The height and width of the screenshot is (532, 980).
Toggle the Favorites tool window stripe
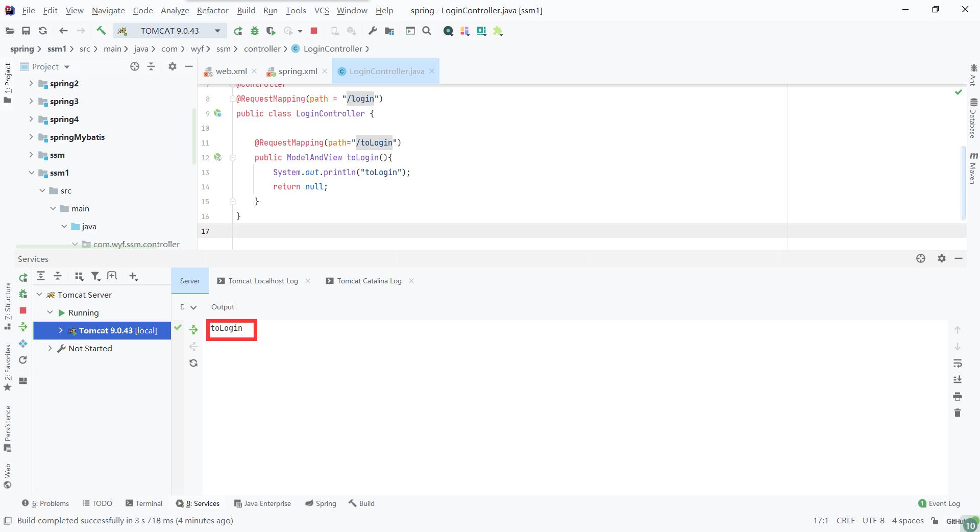pos(8,368)
